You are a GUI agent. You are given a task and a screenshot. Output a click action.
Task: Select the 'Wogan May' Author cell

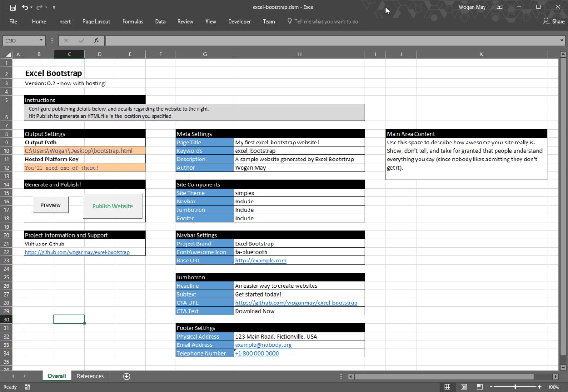click(299, 168)
